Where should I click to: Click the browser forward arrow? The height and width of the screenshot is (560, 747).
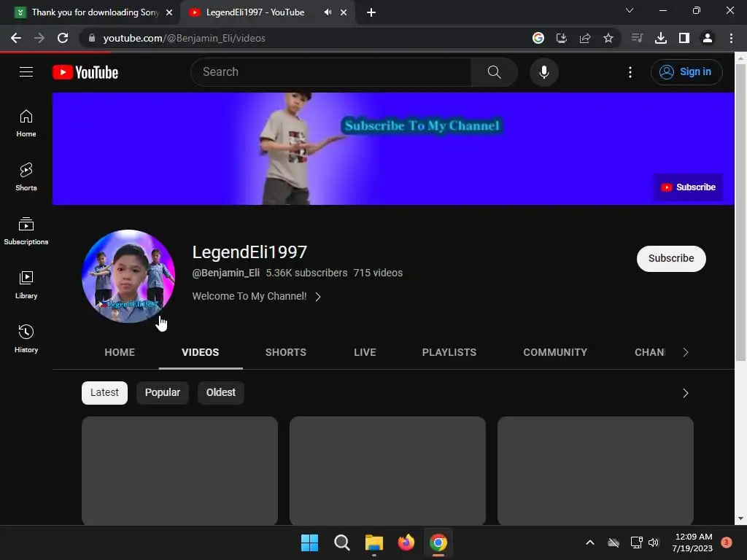click(x=39, y=38)
